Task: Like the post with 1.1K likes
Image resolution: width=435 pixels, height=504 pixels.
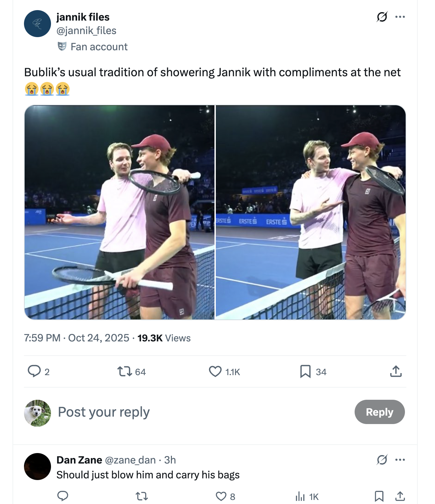Action: 215,372
